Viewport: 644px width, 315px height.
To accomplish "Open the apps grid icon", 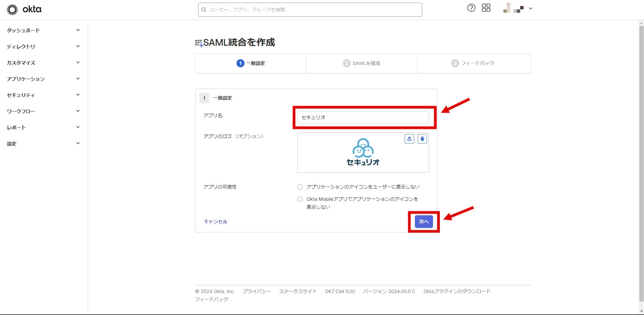I will [486, 8].
